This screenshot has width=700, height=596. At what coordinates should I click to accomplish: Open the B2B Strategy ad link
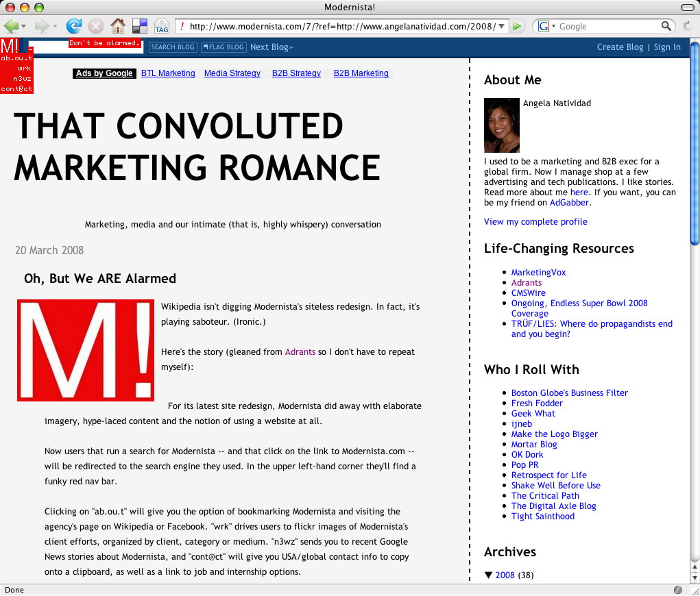pyautogui.click(x=296, y=73)
